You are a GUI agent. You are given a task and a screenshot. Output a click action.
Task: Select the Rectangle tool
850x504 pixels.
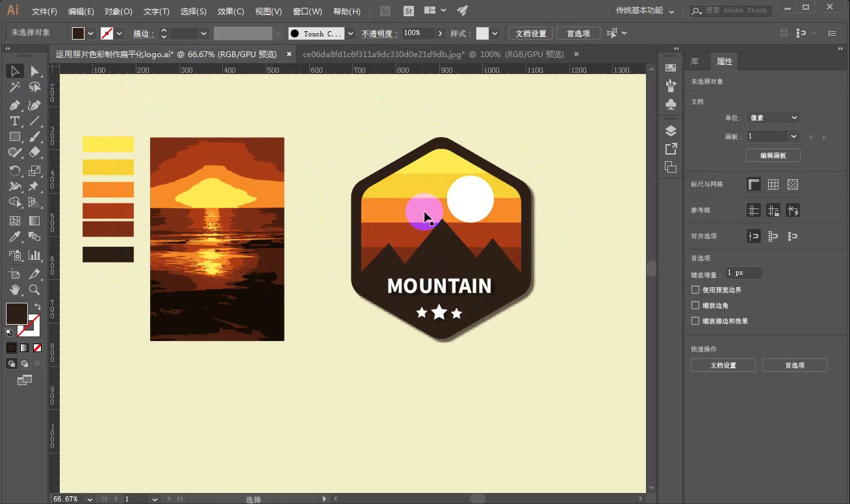(x=14, y=136)
